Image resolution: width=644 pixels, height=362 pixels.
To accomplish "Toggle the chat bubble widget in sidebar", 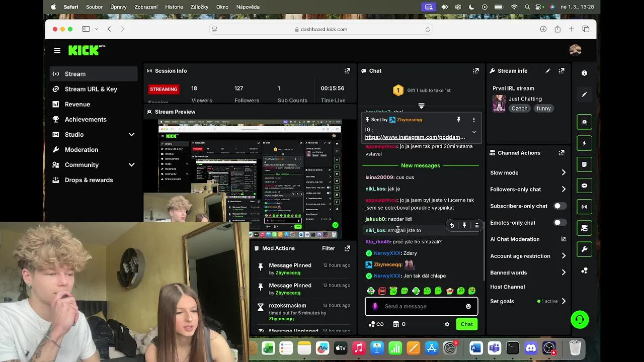I will [x=584, y=186].
